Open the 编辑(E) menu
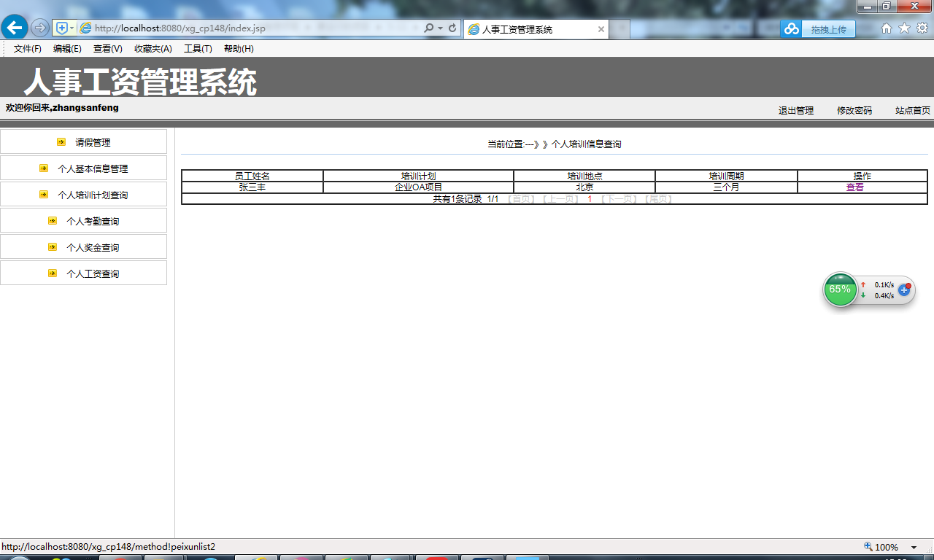 click(x=67, y=49)
